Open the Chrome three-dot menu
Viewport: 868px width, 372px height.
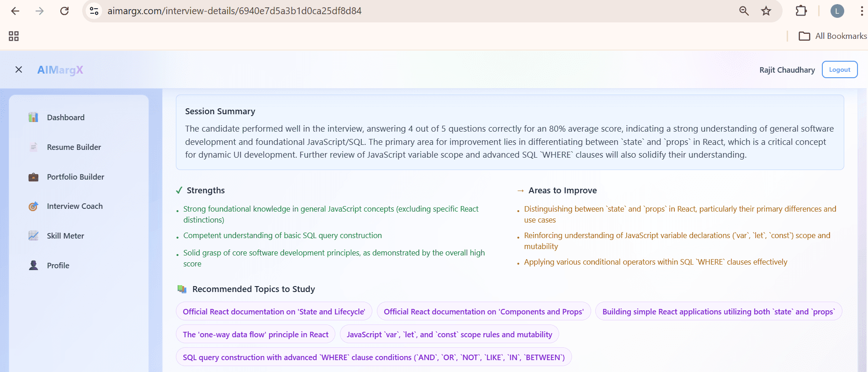(x=861, y=11)
